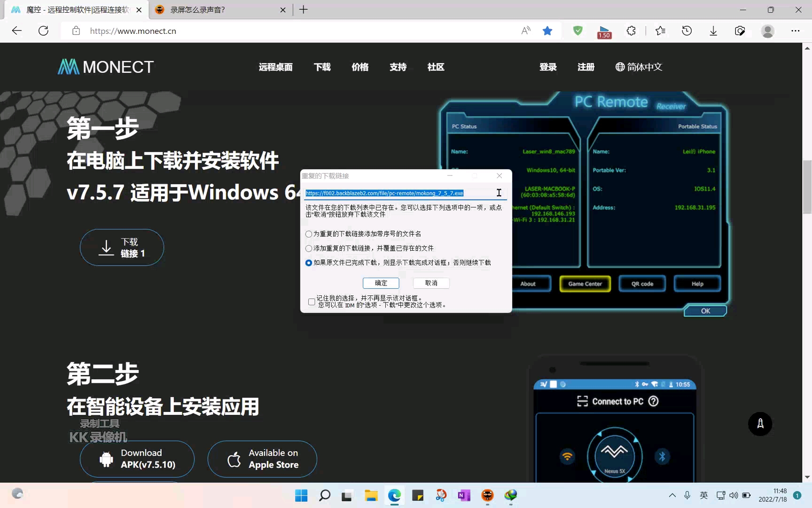The image size is (812, 508).
Task: Expand hidden system tray icons
Action: click(672, 495)
